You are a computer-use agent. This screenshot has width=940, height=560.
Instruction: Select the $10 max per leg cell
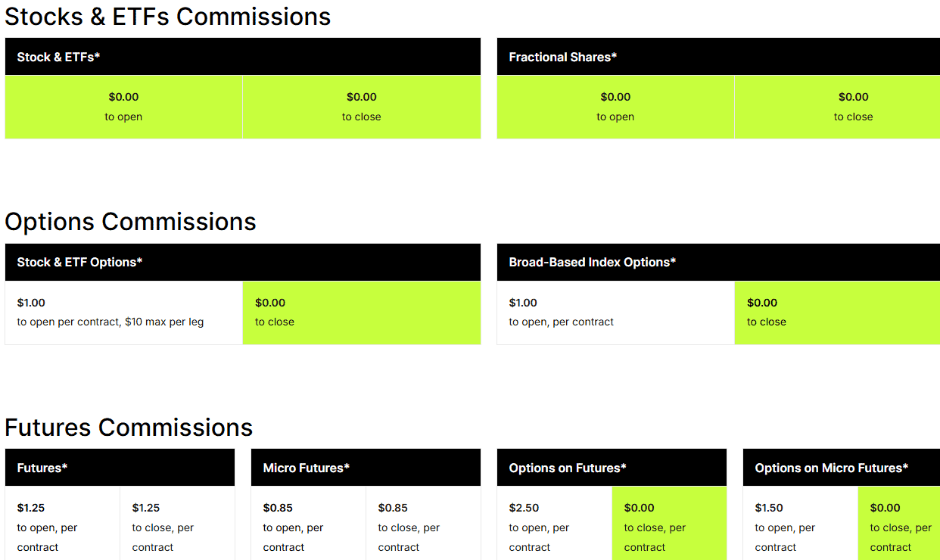[123, 313]
